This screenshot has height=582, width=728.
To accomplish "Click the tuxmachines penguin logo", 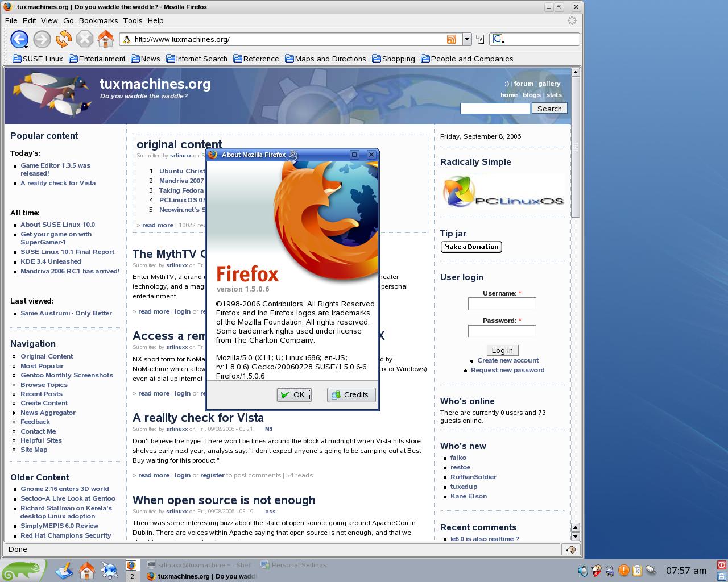I will tap(52, 95).
